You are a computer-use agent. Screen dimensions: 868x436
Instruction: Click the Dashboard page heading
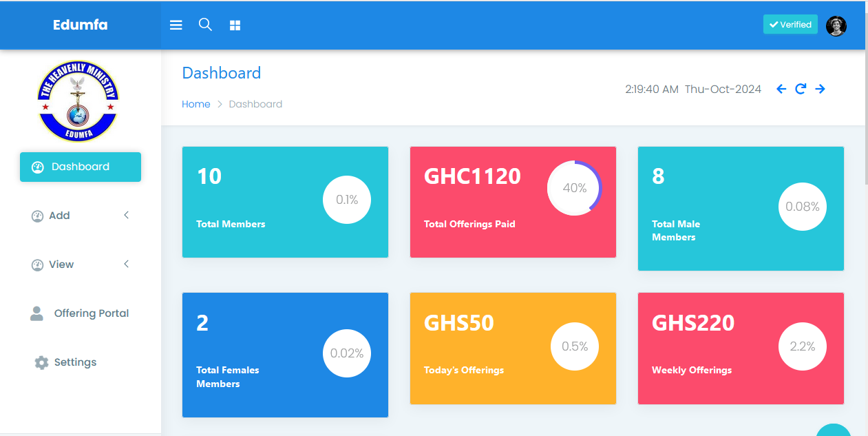pyautogui.click(x=222, y=73)
